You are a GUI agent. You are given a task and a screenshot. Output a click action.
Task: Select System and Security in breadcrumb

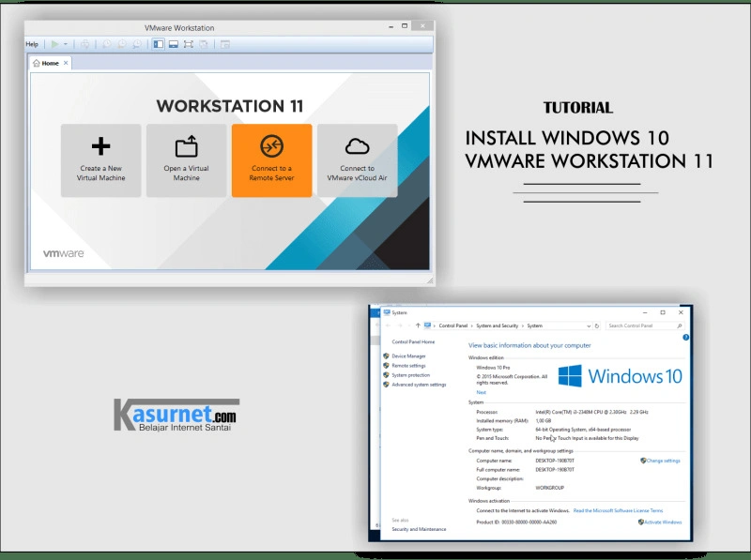pyautogui.click(x=498, y=325)
